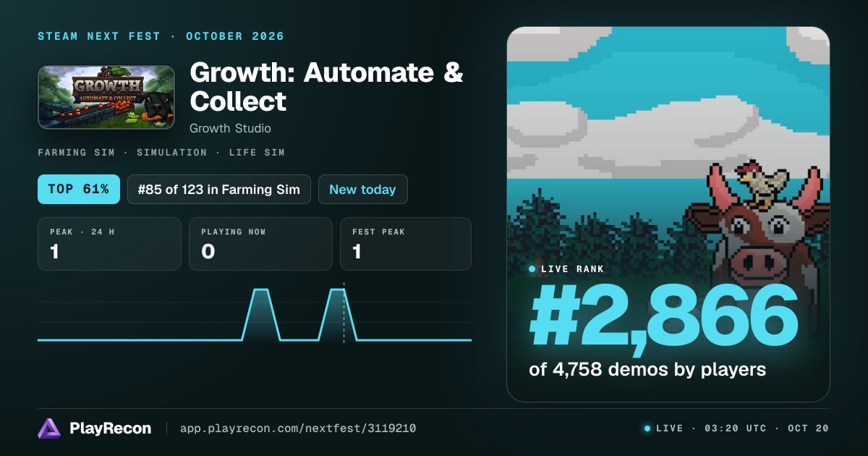Open the app.playrecon.com/nextfest/3119210 link
868x456 pixels.
click(297, 428)
